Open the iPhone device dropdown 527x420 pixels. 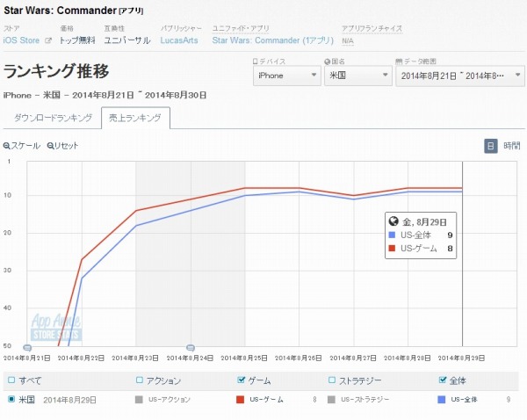[286, 76]
